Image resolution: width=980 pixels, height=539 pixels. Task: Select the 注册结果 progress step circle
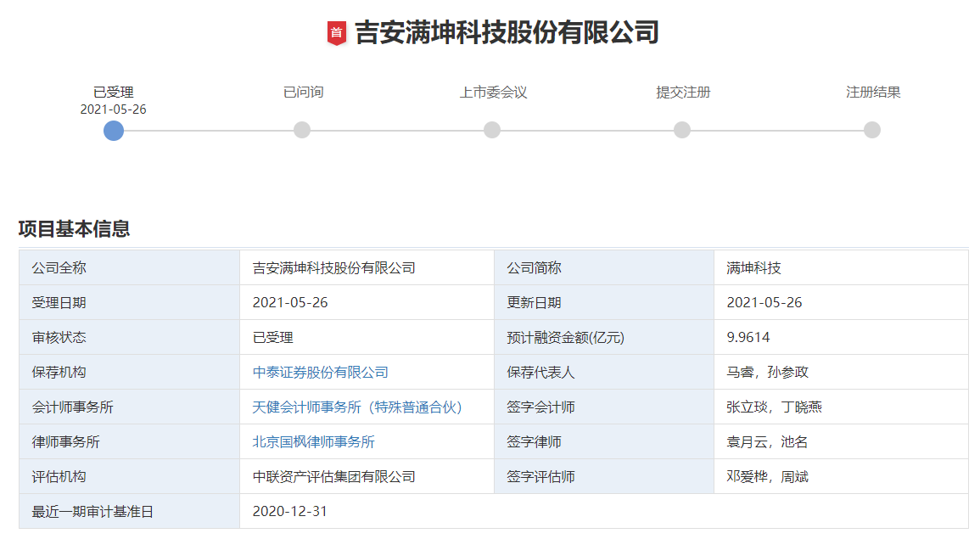[872, 130]
